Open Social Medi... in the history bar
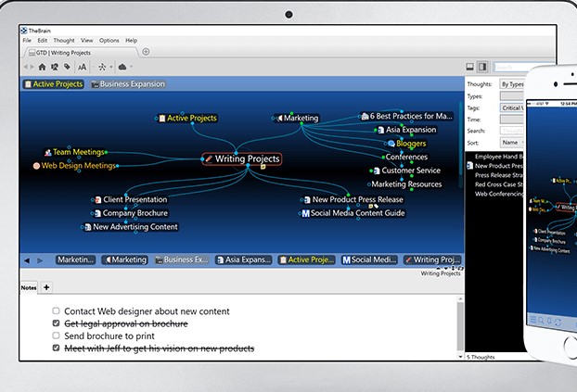The image size is (577, 392). click(x=369, y=260)
